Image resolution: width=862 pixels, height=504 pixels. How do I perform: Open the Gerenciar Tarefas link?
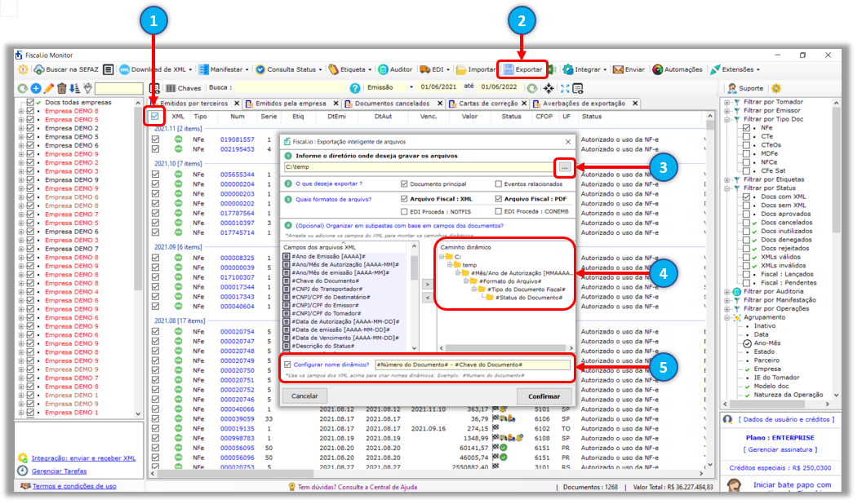[x=59, y=471]
